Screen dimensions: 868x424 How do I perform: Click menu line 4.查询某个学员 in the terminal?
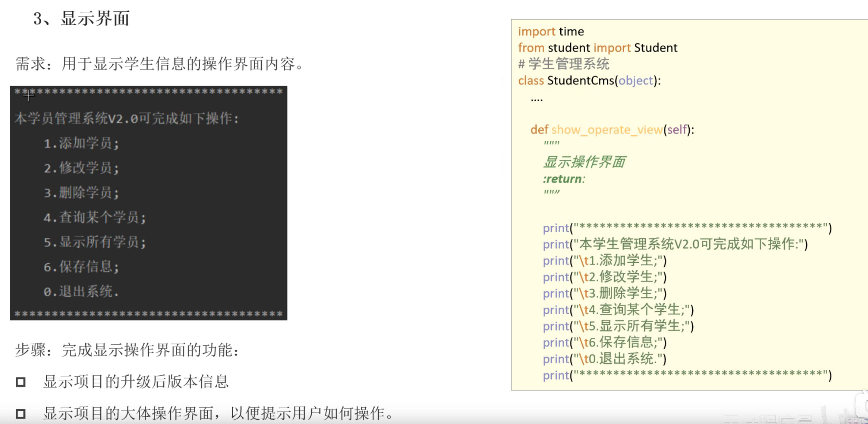click(95, 218)
